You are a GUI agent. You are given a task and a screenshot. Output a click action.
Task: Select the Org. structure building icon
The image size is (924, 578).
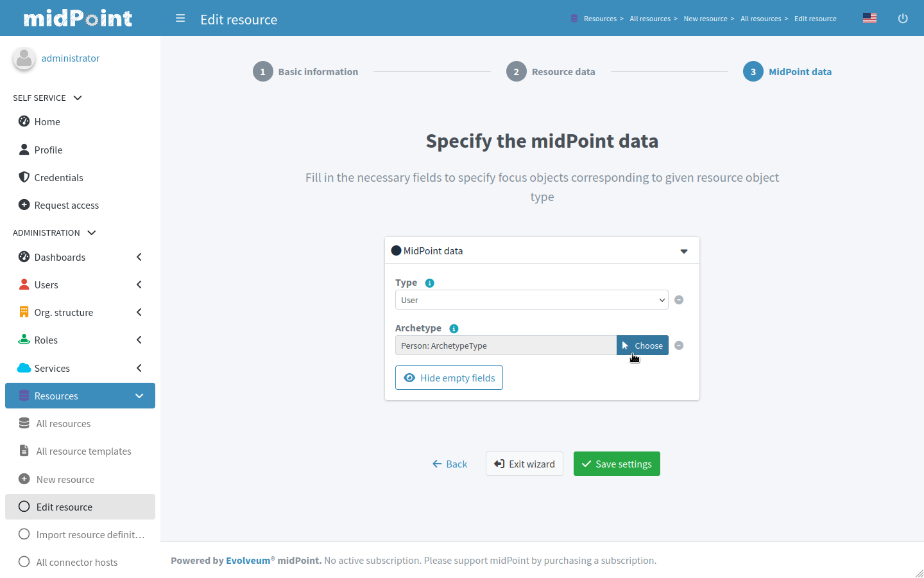(24, 312)
